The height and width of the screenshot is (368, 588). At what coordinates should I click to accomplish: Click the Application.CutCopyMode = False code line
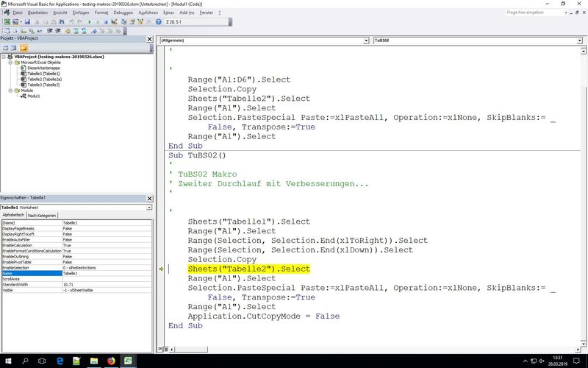[263, 316]
